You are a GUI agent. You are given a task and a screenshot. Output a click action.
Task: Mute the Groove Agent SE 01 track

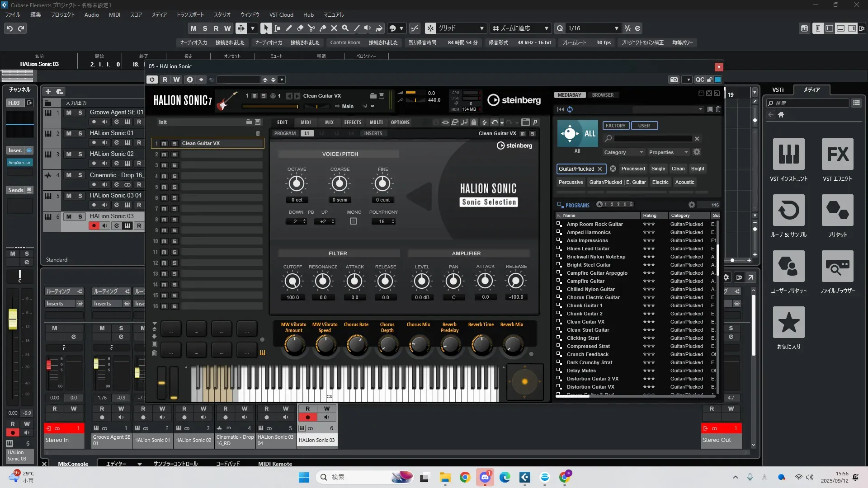pos(69,113)
